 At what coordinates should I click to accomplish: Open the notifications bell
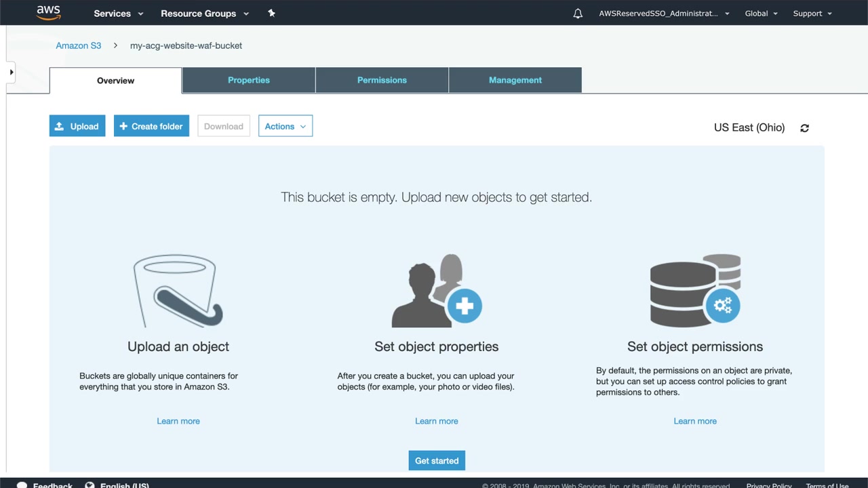click(x=578, y=14)
